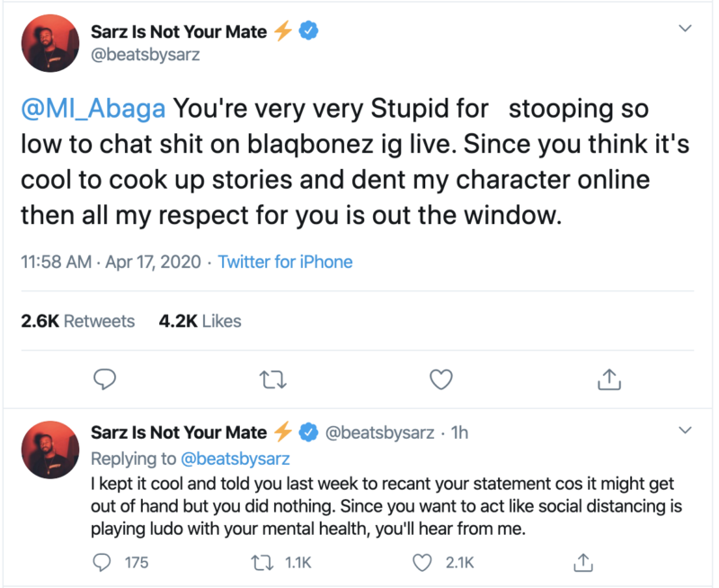This screenshot has width=719, height=588.
Task: Click the Twitter for iPhone source link
Action: [285, 263]
